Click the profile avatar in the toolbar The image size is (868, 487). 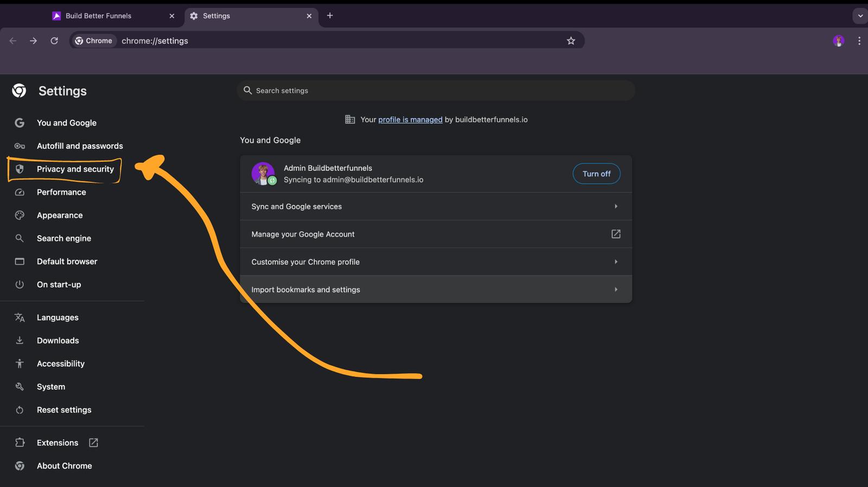pos(838,41)
